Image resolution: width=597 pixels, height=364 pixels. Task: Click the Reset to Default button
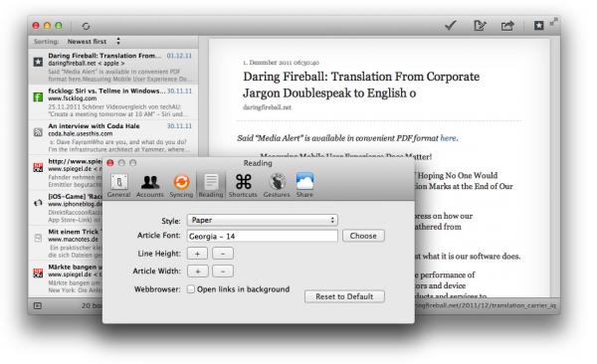pos(344,296)
